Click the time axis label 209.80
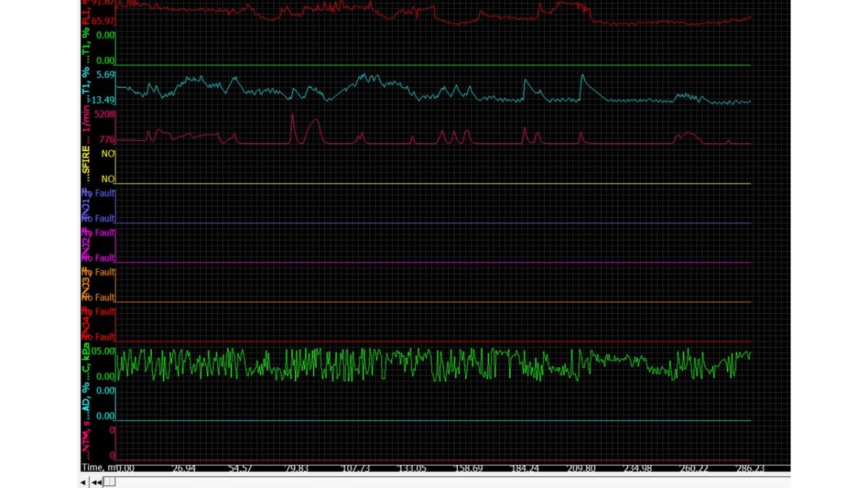This screenshot has height=488, width=868. [582, 468]
